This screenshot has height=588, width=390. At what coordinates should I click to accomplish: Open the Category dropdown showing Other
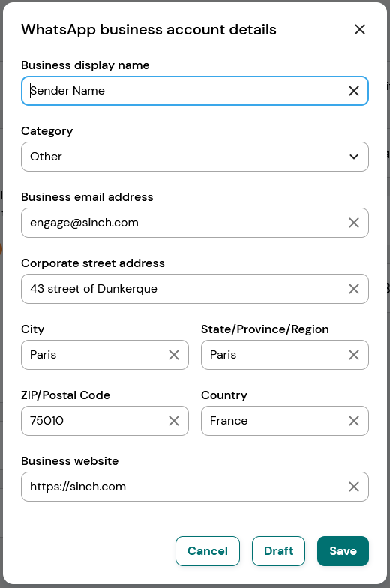(195, 157)
